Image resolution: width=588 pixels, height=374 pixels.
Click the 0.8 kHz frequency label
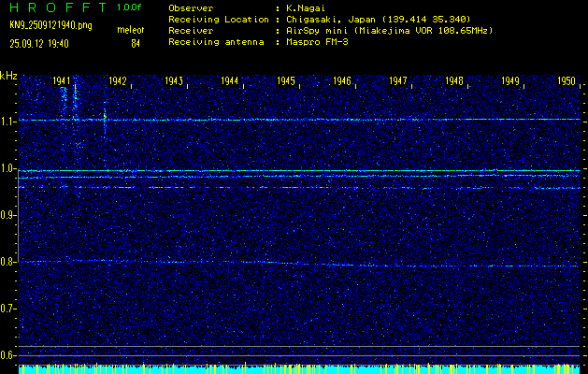[x=7, y=262]
